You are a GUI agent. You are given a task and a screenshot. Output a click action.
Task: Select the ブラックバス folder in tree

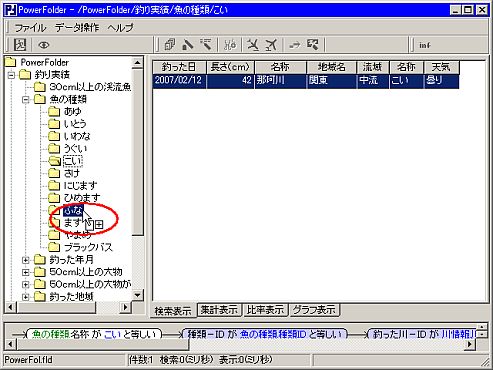click(88, 247)
